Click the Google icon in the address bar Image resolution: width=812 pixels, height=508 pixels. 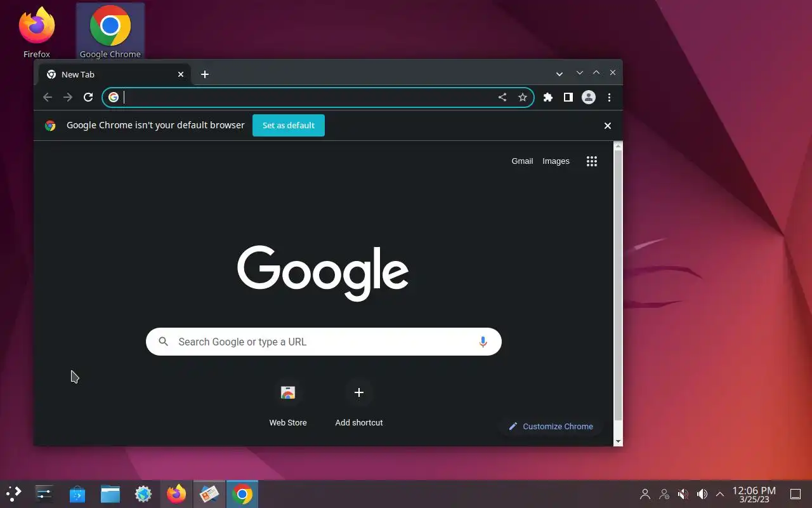(114, 97)
